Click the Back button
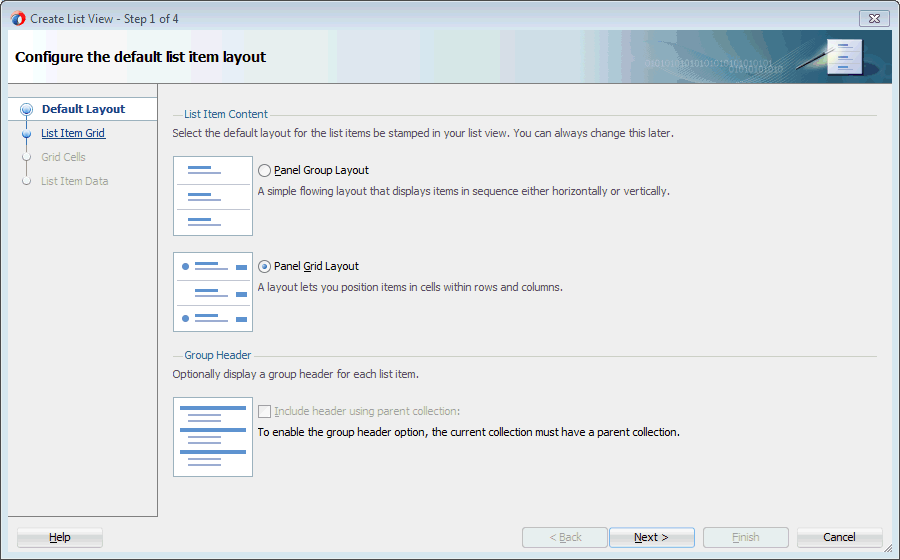Viewport: 900px width, 560px height. pos(565,538)
